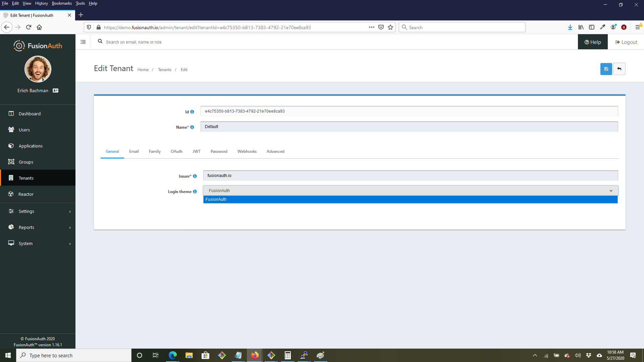Screen dimensions: 644x362
Task: Click the info icon next to Login theme
Action: point(195,192)
